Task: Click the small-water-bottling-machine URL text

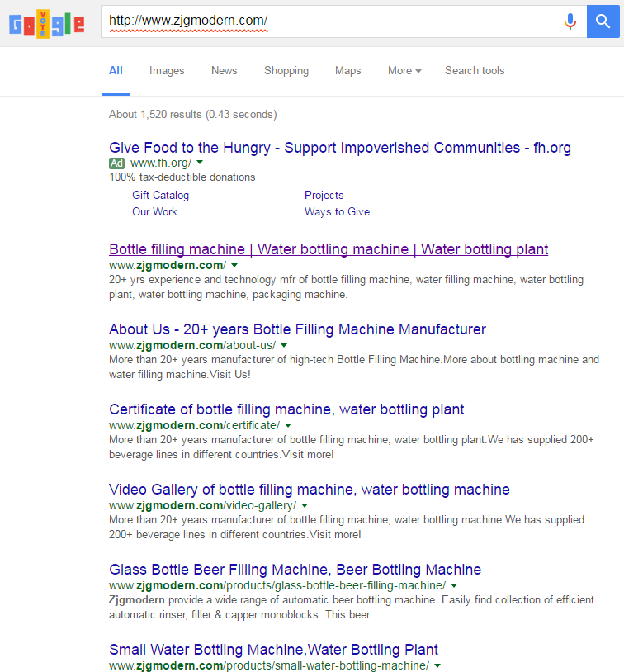Action: click(x=269, y=666)
